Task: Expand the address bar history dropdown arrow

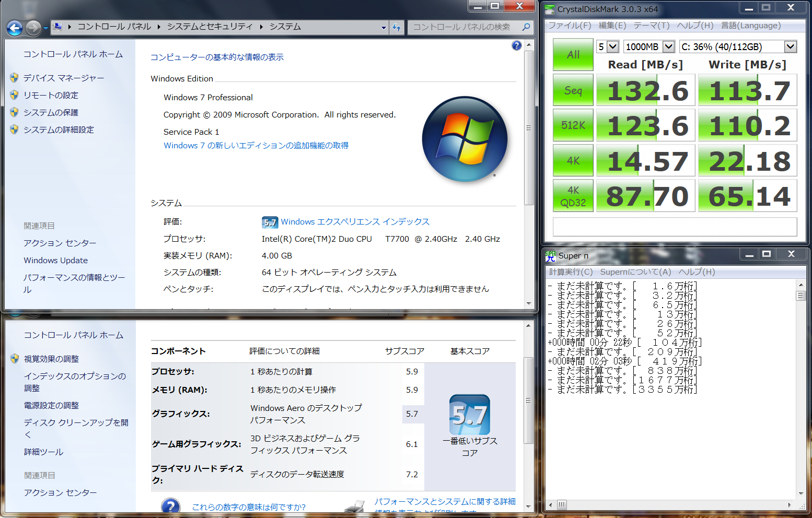Action: click(384, 27)
